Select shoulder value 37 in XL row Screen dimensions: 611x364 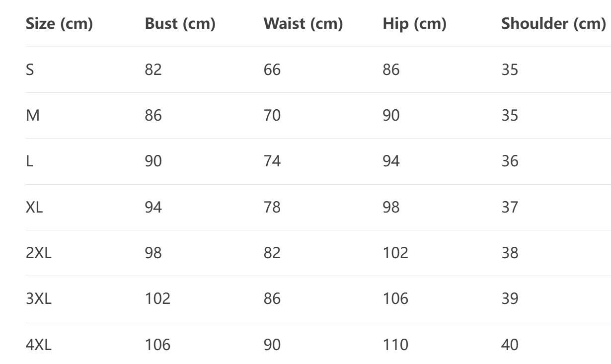(x=510, y=207)
